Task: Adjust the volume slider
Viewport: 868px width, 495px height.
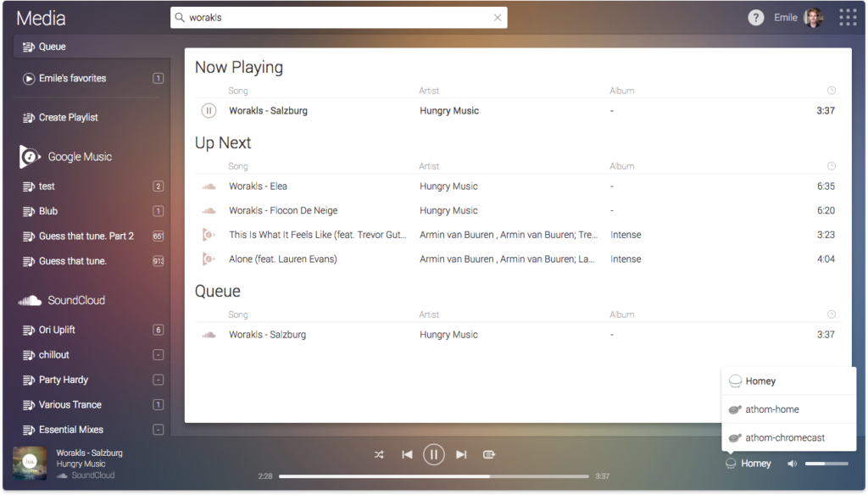Action: (826, 464)
